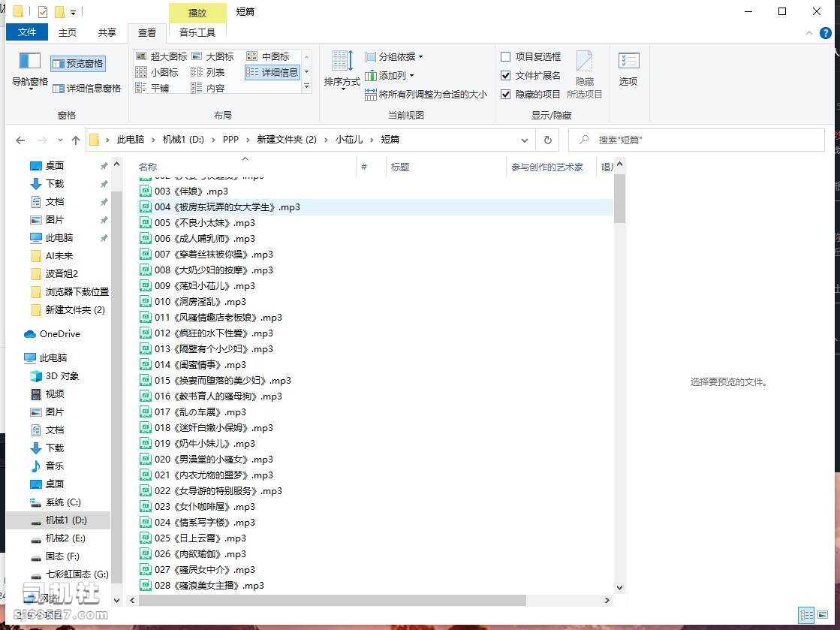Open the recent locations chevron beside Forward
This screenshot has height=630, width=840.
[60, 140]
